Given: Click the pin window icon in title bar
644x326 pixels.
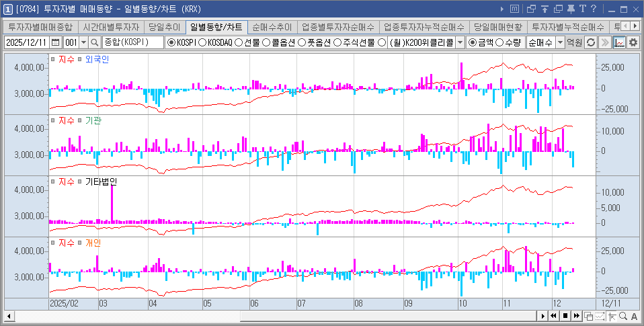Looking at the screenshot, I should tap(571, 9).
